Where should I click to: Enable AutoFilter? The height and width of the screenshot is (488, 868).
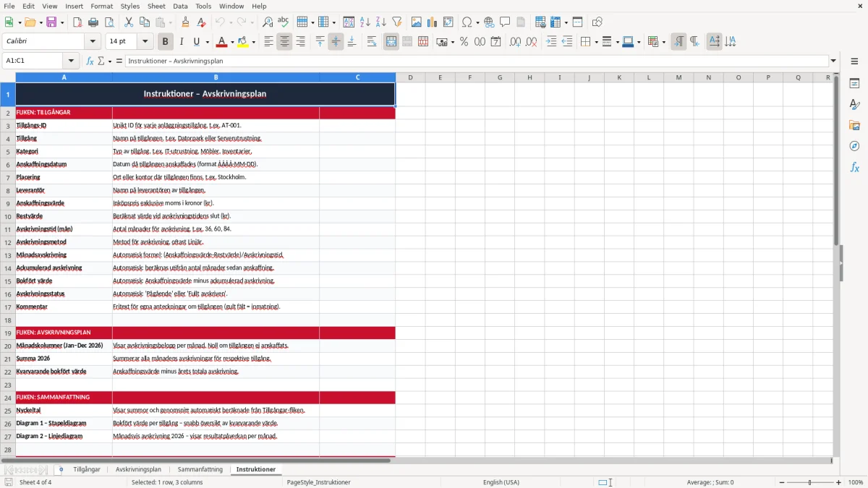[396, 22]
